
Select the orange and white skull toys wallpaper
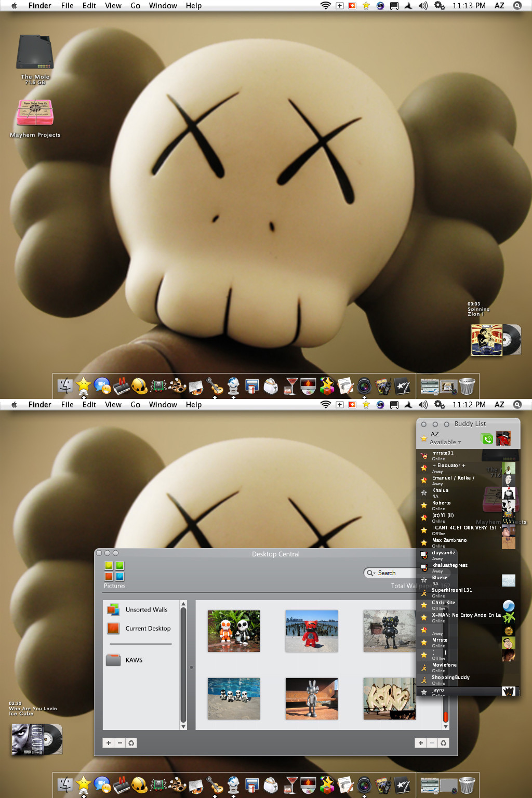click(x=234, y=631)
